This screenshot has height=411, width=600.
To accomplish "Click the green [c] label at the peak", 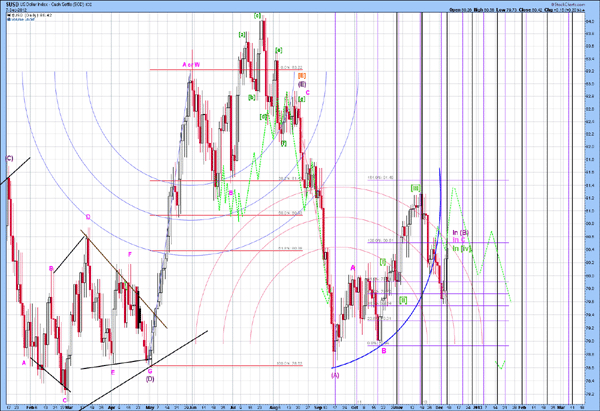I will [x=257, y=15].
